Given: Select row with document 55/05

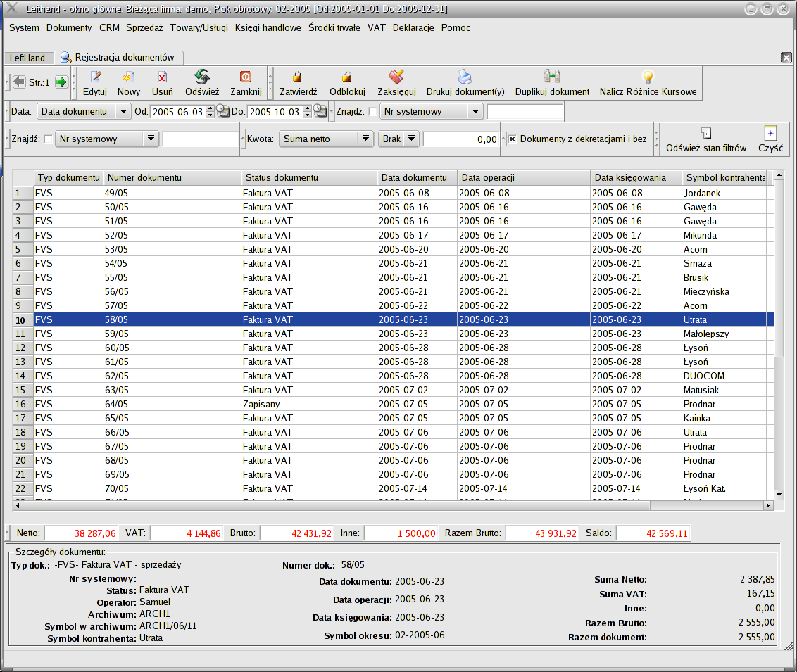Looking at the screenshot, I should [x=392, y=277].
